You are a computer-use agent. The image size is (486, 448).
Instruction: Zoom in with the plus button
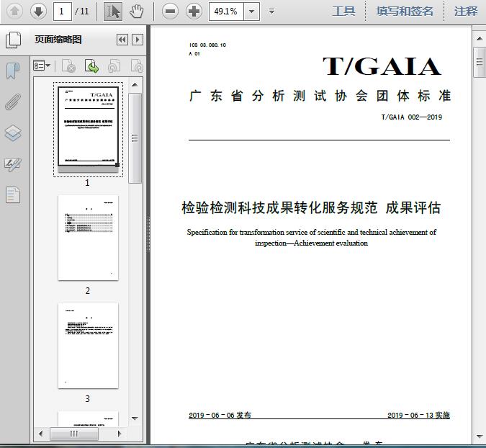tap(194, 11)
